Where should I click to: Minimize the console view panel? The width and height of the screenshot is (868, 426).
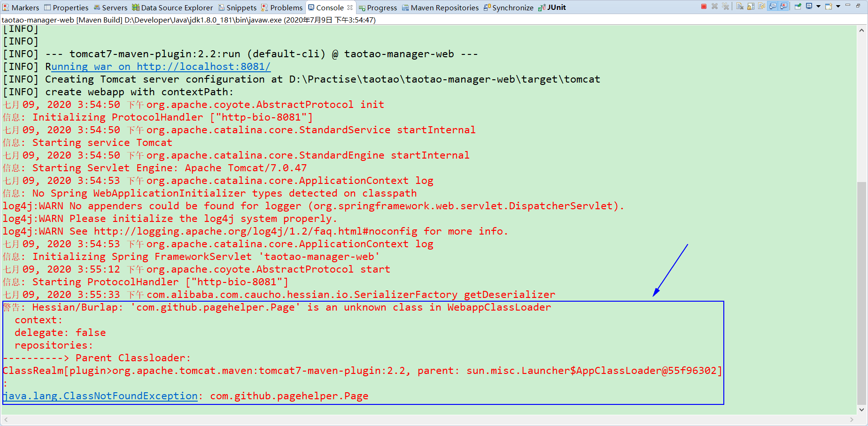(848, 5)
